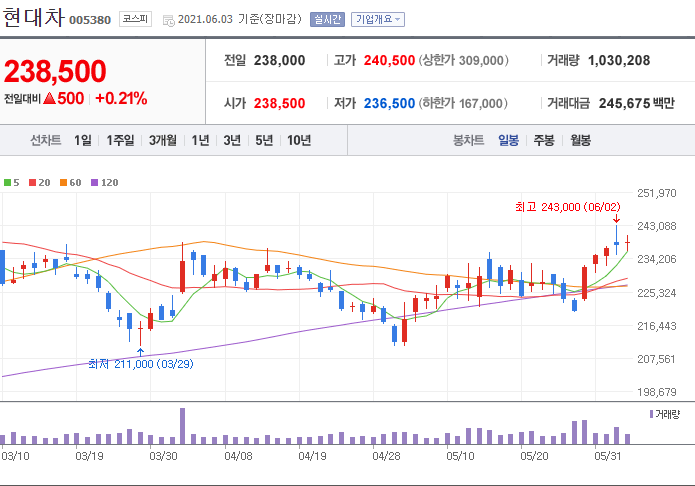This screenshot has width=695, height=486.
Task: Click the 봉차트 label
Action: tap(469, 140)
